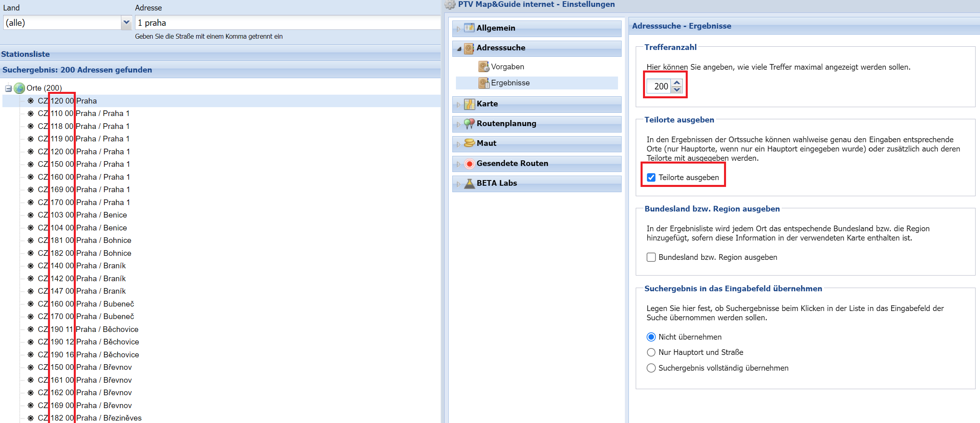The image size is (980, 423).
Task: Open the Land dropdown list
Action: tap(126, 23)
